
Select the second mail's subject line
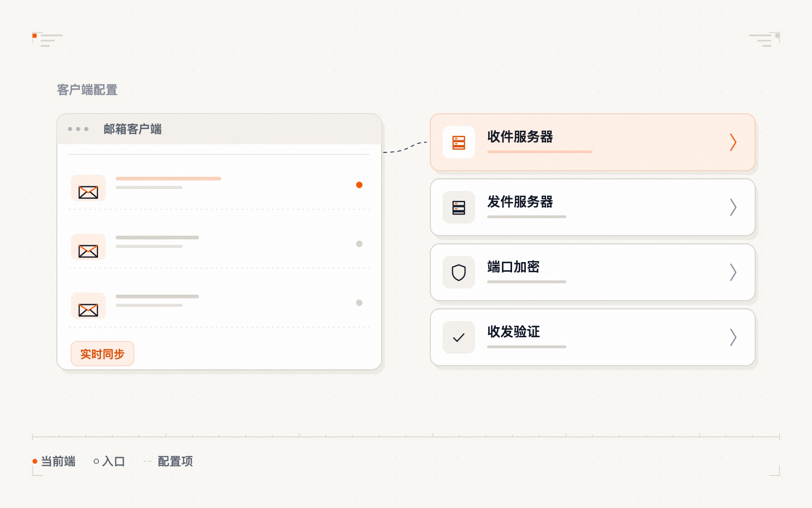[157, 237]
